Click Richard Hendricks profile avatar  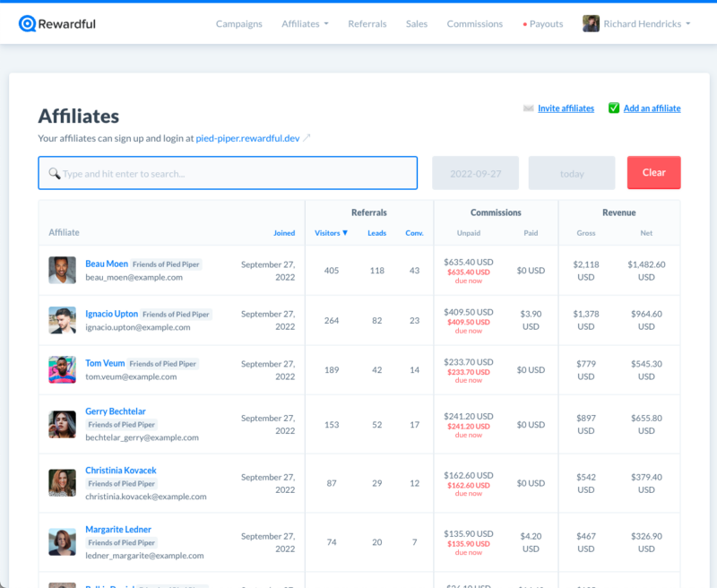click(591, 24)
